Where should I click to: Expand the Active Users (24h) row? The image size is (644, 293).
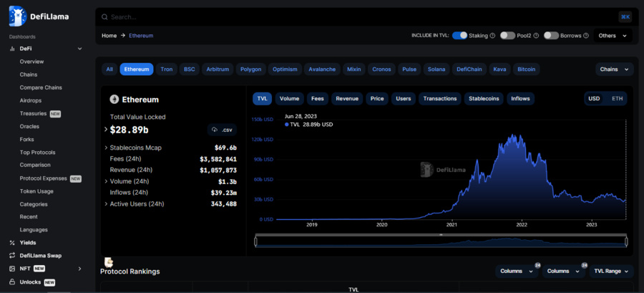(x=106, y=204)
